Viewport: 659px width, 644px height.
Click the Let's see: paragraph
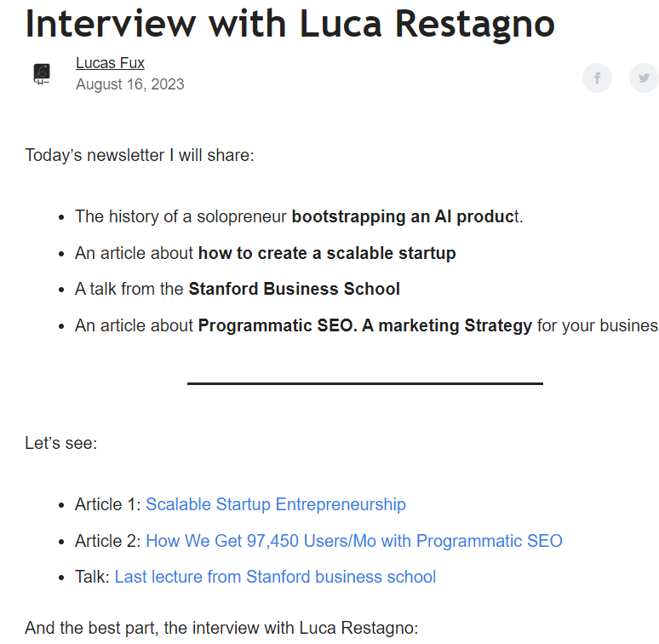[x=61, y=443]
